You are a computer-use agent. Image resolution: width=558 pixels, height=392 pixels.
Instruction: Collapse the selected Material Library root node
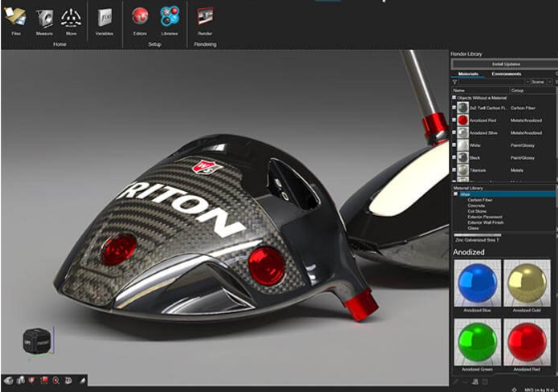tap(456, 194)
